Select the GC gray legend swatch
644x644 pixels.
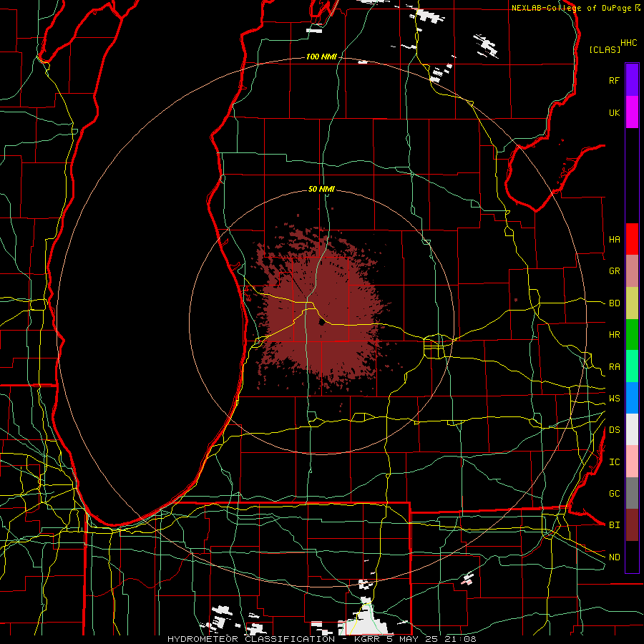coord(632,493)
